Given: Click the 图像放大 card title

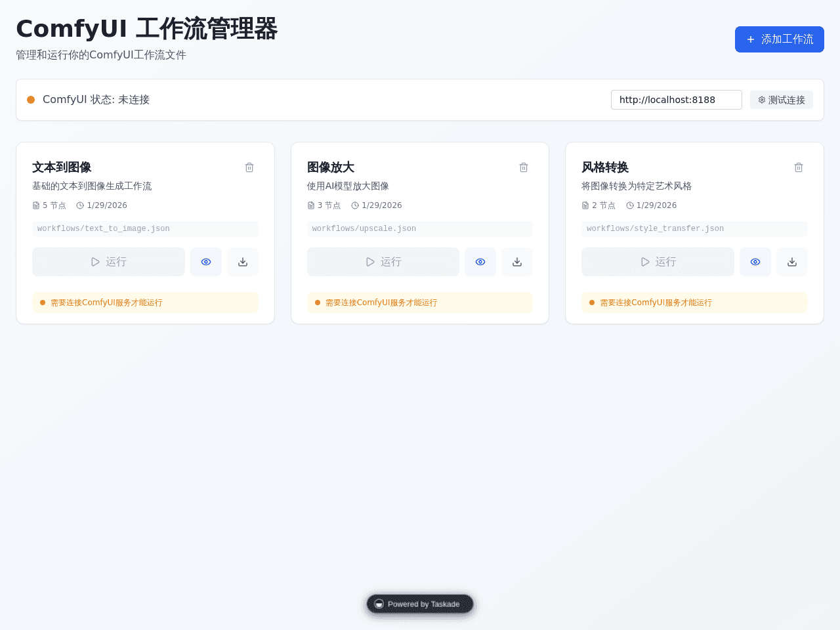Looking at the screenshot, I should tap(331, 167).
